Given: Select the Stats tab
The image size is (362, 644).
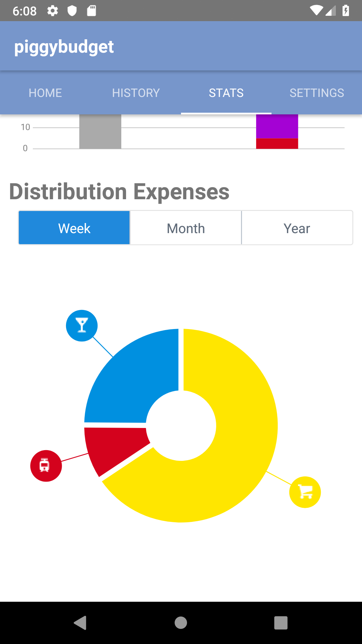Looking at the screenshot, I should [x=226, y=93].
